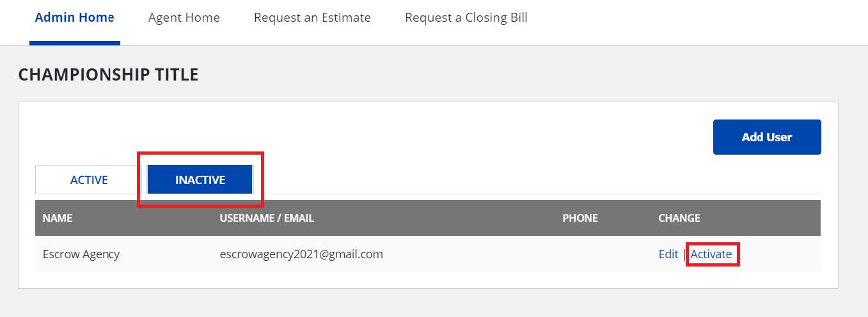The image size is (868, 317).
Task: Click the CHANGE column header
Action: click(x=679, y=219)
